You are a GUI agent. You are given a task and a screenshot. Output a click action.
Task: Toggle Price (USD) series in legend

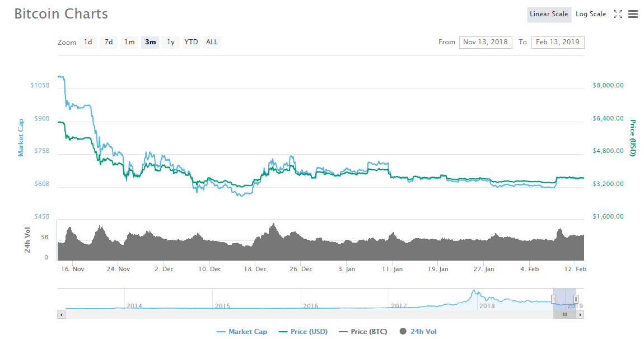[x=303, y=332]
